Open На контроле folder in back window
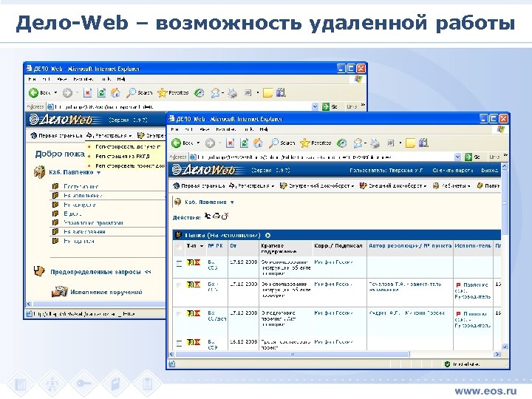 coord(79,205)
